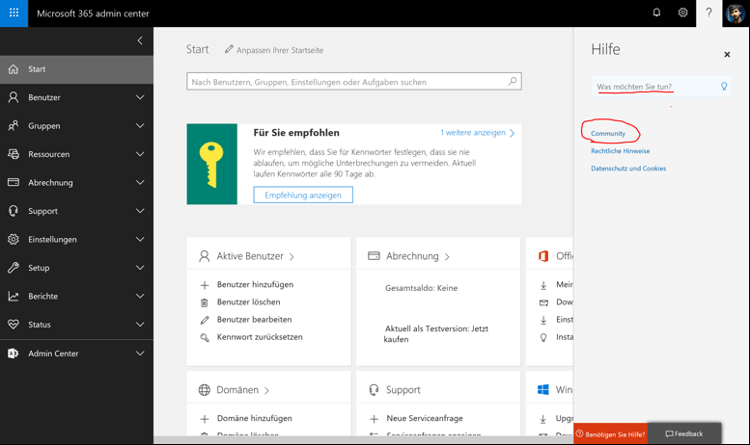Click the search magnifier icon
Image resolution: width=750 pixels, height=445 pixels.
click(x=512, y=81)
